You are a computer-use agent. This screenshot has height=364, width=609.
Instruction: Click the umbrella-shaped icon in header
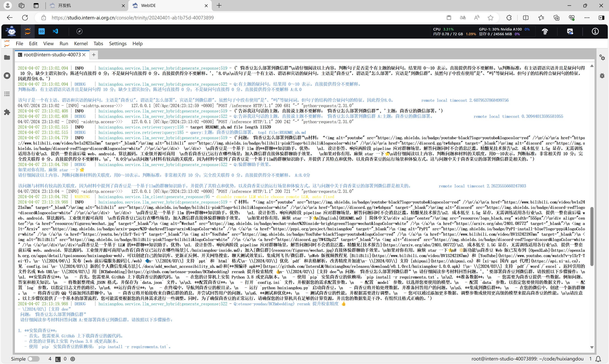coord(545,31)
